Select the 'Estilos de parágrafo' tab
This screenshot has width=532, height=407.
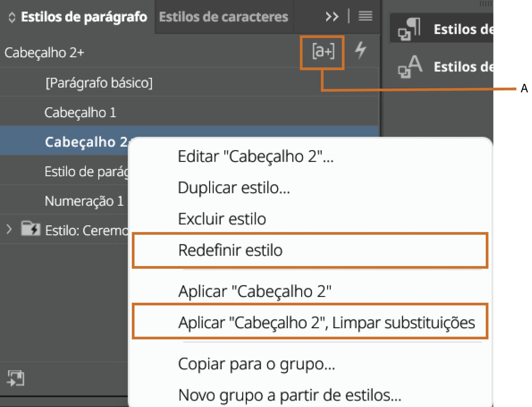tap(83, 17)
